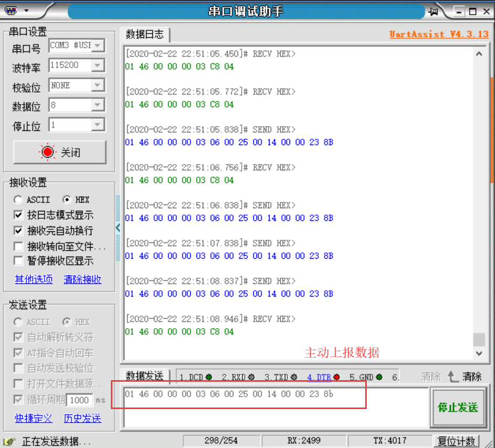Click the 停止发送 button
Screen dimensions: 495x448
(x=457, y=408)
